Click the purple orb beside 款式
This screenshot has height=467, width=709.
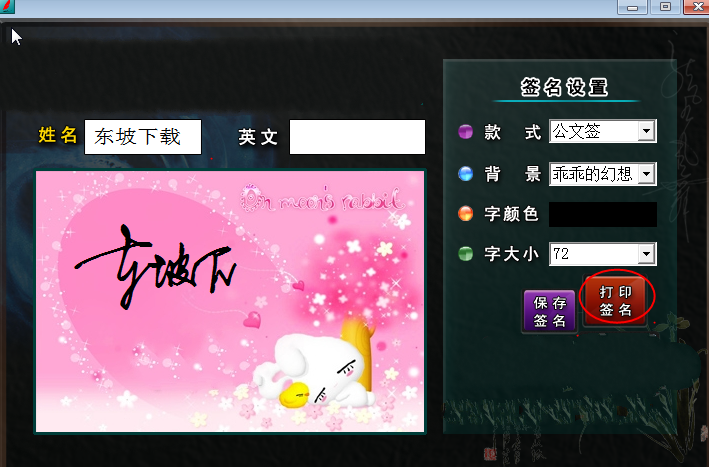point(465,132)
